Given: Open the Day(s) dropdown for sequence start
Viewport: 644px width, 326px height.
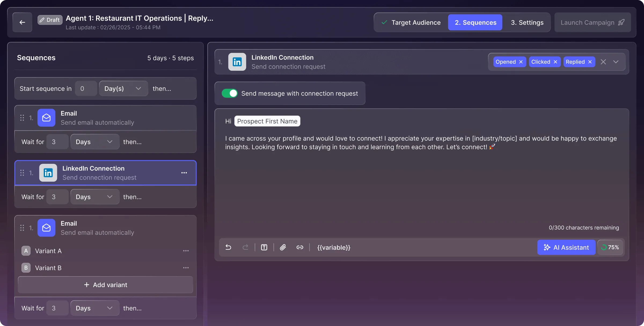Looking at the screenshot, I should point(123,88).
